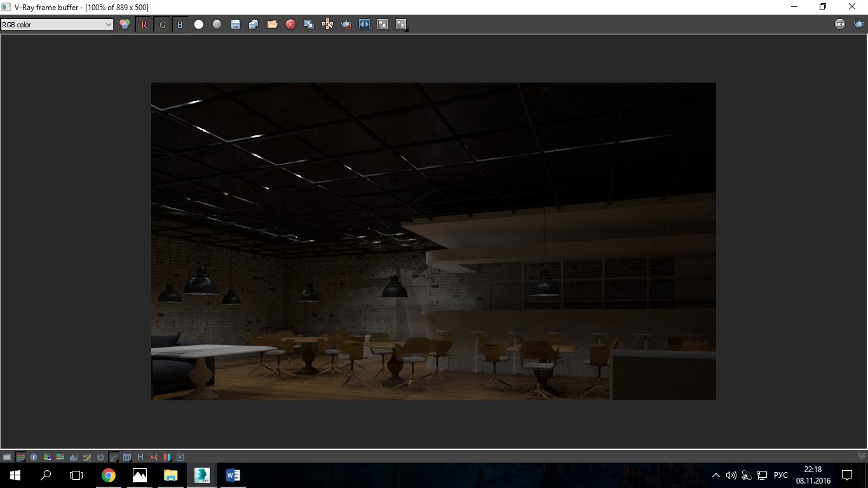868x488 pixels.
Task: Toggle levels histogram correction
Action: [x=74, y=457]
